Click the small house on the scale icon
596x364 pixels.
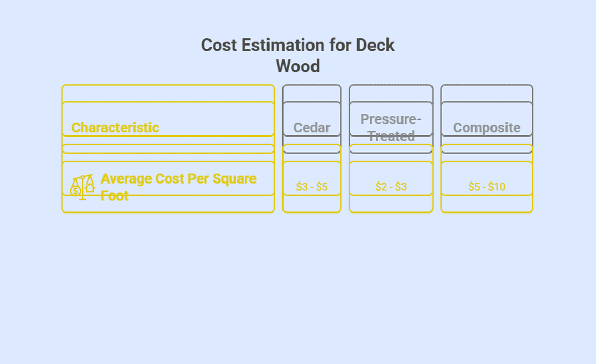[x=90, y=187]
